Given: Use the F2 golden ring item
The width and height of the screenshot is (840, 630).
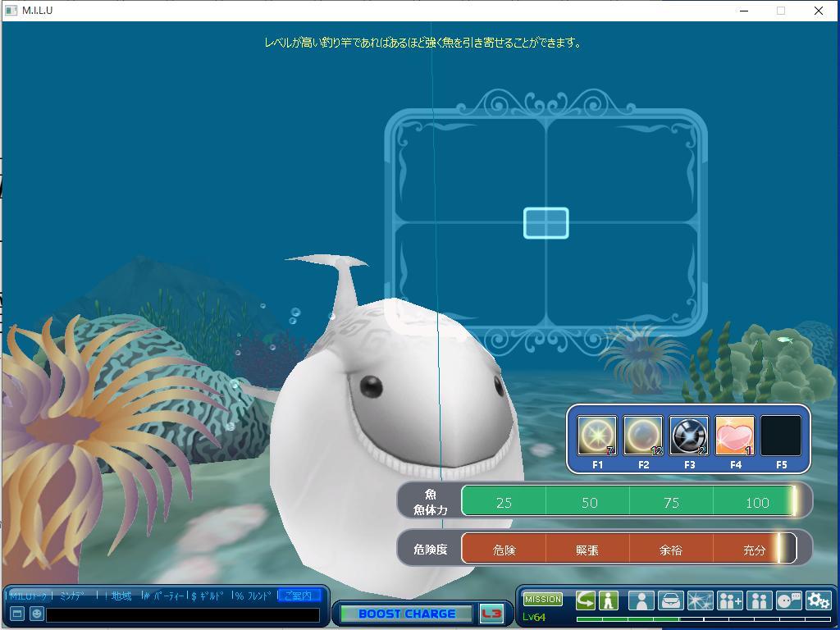Looking at the screenshot, I should point(643,436).
